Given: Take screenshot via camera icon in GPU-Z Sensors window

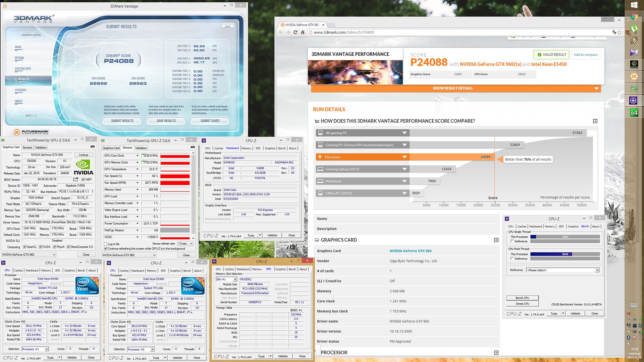Looking at the screenshot, I should click(193, 147).
